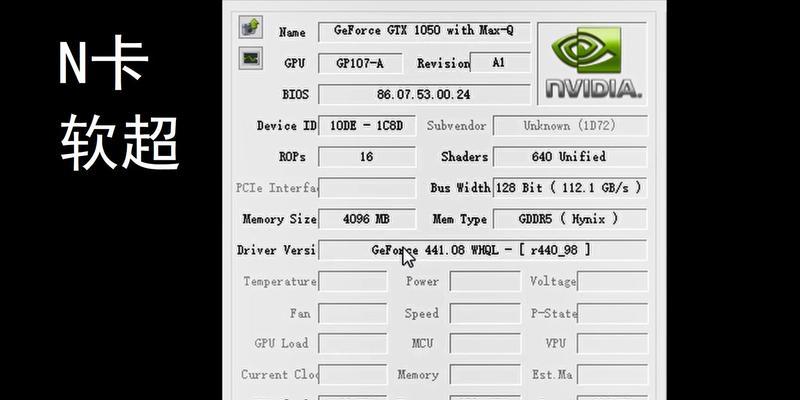800x400 pixels.
Task: Click the Shaders label
Action: tap(464, 157)
